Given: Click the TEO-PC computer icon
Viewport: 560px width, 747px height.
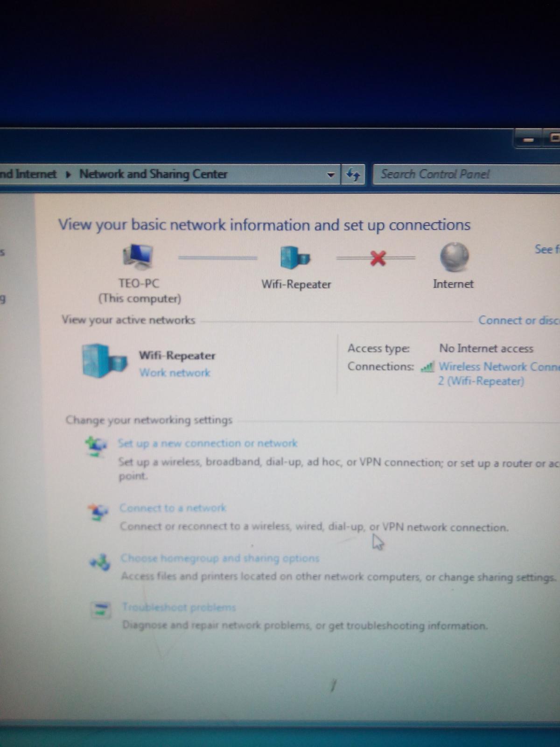Looking at the screenshot, I should click(x=138, y=257).
